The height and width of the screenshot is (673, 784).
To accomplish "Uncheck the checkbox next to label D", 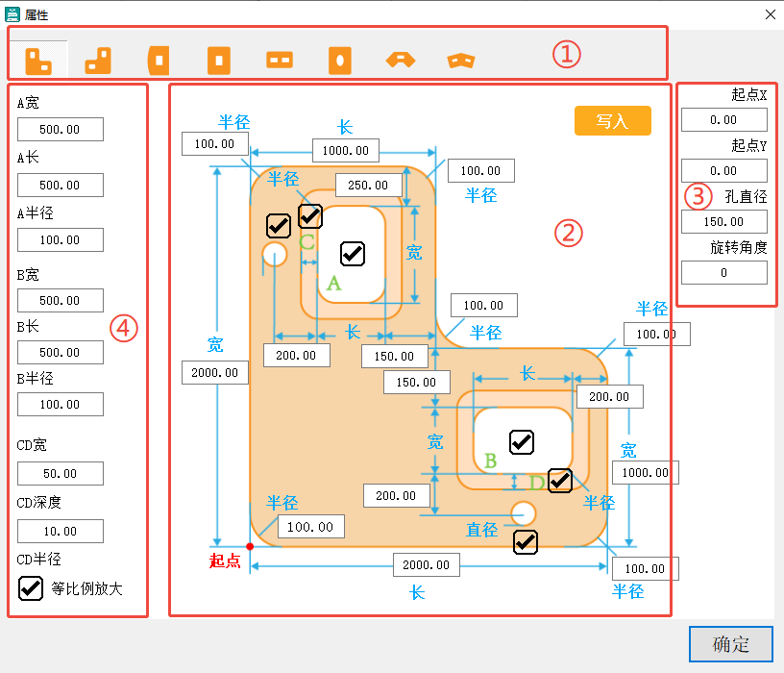I will tap(560, 481).
